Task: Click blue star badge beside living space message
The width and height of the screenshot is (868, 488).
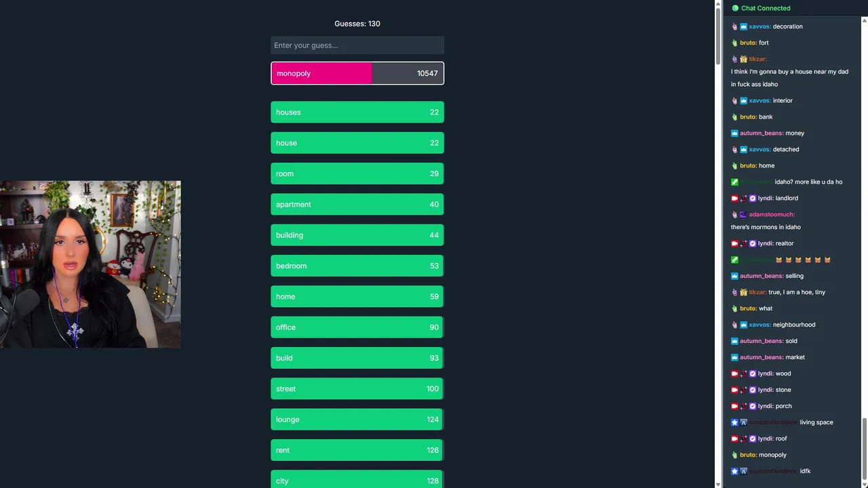Action: click(x=734, y=422)
